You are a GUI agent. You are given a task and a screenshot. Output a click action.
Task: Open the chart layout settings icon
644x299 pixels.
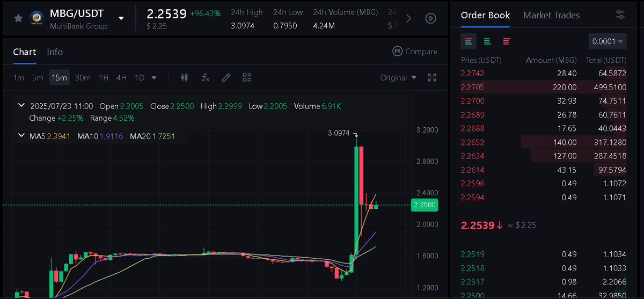click(247, 78)
